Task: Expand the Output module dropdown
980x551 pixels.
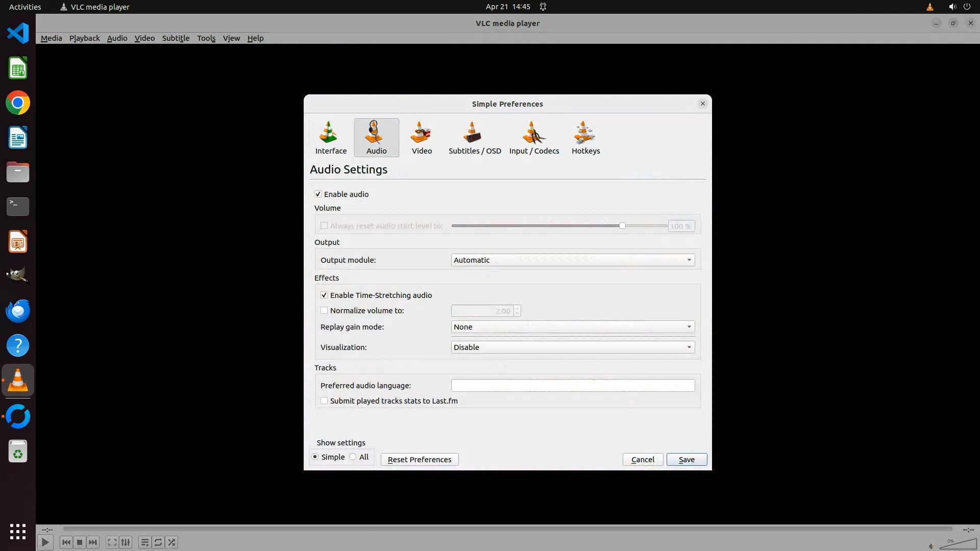Action: [x=572, y=260]
